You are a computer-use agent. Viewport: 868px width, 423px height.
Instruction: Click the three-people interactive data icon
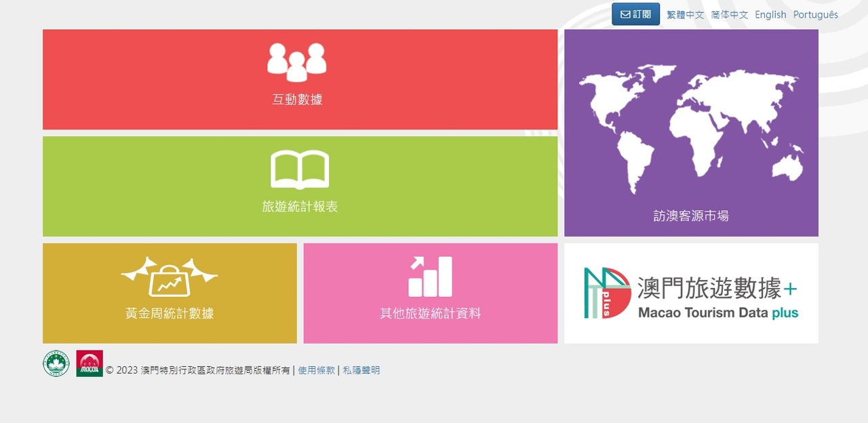tap(296, 62)
